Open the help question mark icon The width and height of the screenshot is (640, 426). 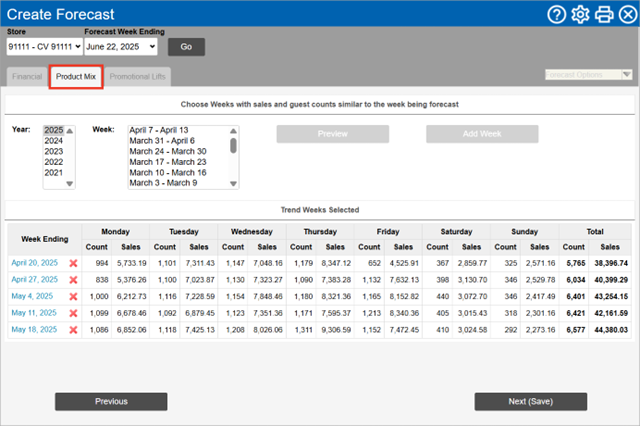[556, 14]
